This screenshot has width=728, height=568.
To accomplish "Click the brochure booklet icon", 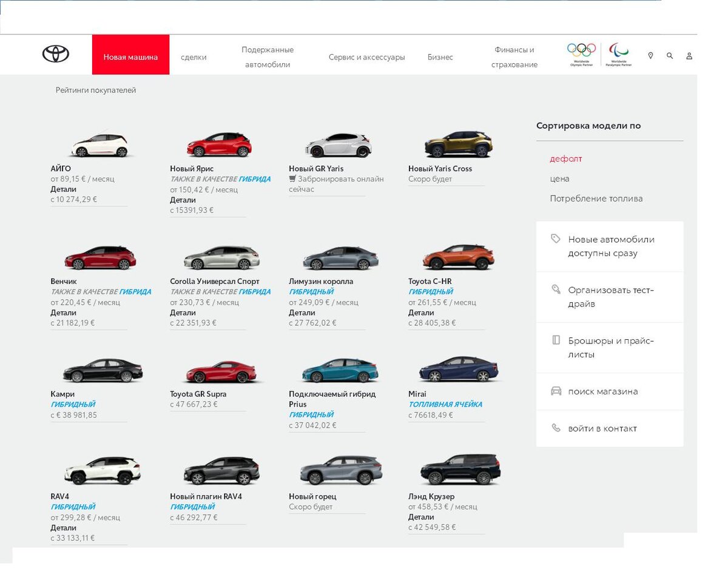I will (556, 340).
